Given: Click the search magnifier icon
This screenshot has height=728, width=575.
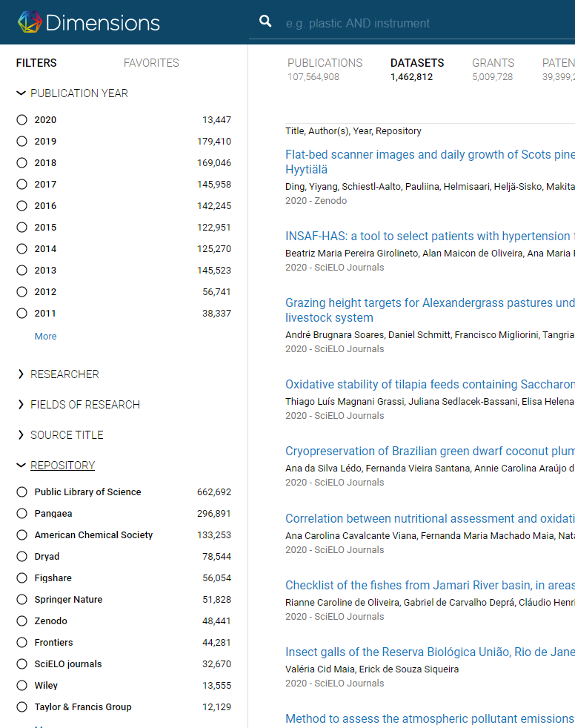Looking at the screenshot, I should (265, 21).
